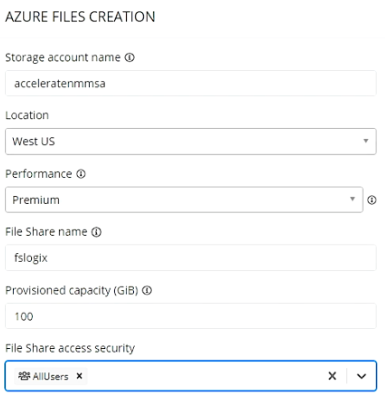
Task: Click the Azure Files Creation heading
Action: pyautogui.click(x=80, y=17)
